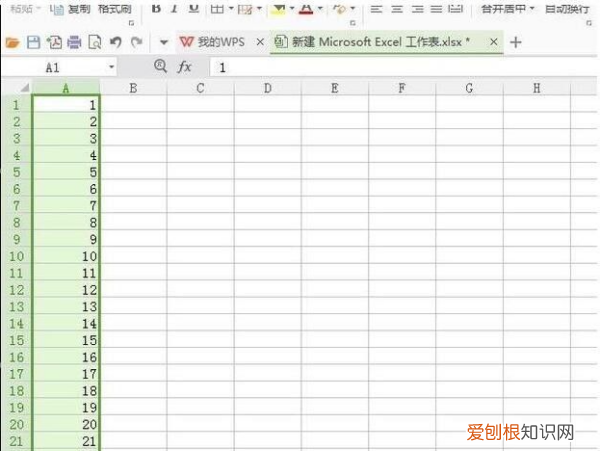Switch to the 我的WPS tab
Image resolution: width=600 pixels, height=451 pixels.
pyautogui.click(x=212, y=42)
